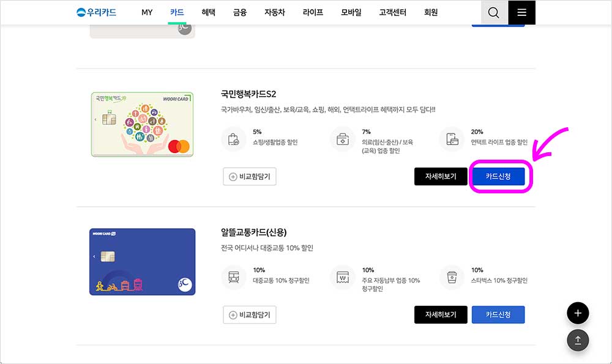The height and width of the screenshot is (364, 612).
Task: Click the shopping bag icon for 5% 쇼핑/생활업종 할인
Action: point(233,139)
